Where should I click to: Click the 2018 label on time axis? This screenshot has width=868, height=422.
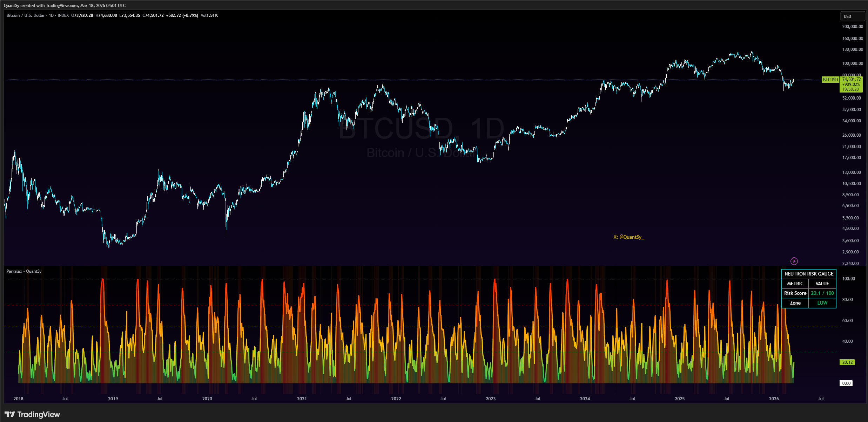click(18, 399)
